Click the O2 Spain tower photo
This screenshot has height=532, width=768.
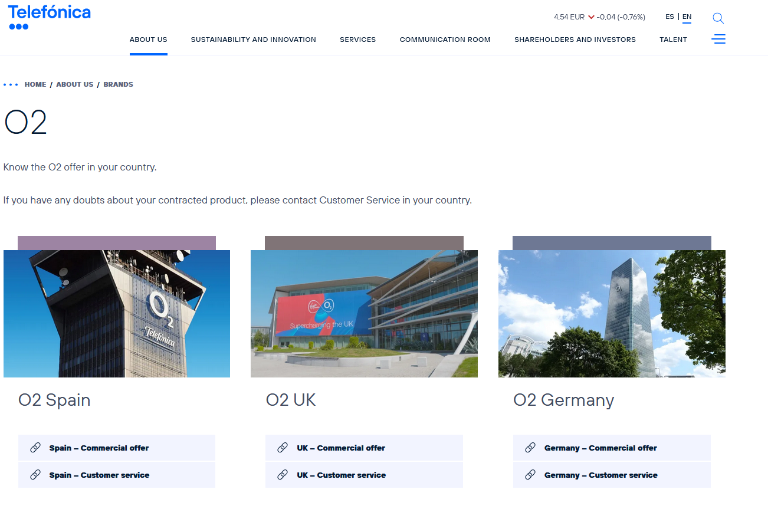click(x=117, y=314)
